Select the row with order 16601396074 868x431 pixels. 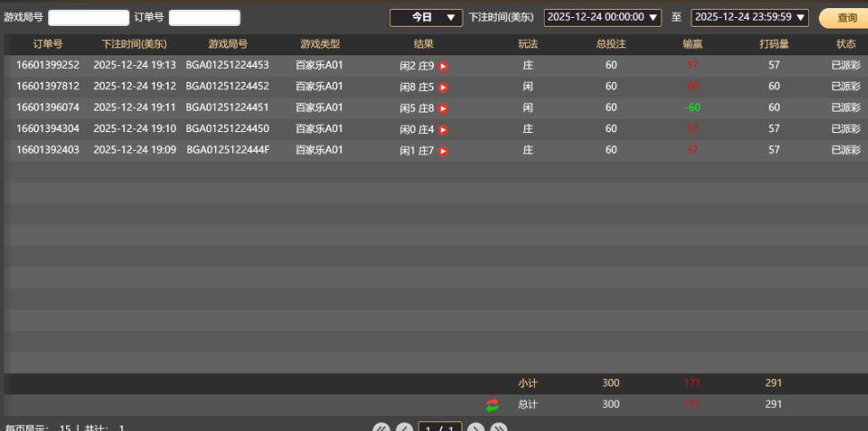pos(47,108)
